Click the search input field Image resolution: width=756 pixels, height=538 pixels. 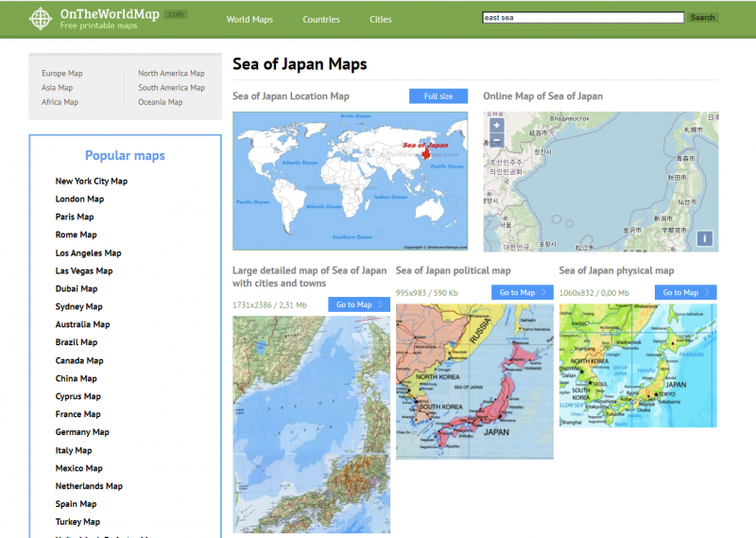(582, 18)
